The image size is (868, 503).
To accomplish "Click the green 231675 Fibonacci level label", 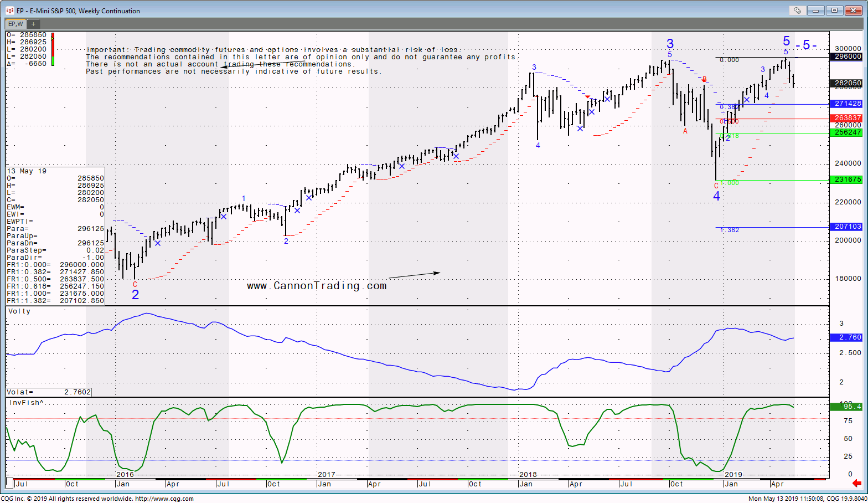I will [848, 179].
